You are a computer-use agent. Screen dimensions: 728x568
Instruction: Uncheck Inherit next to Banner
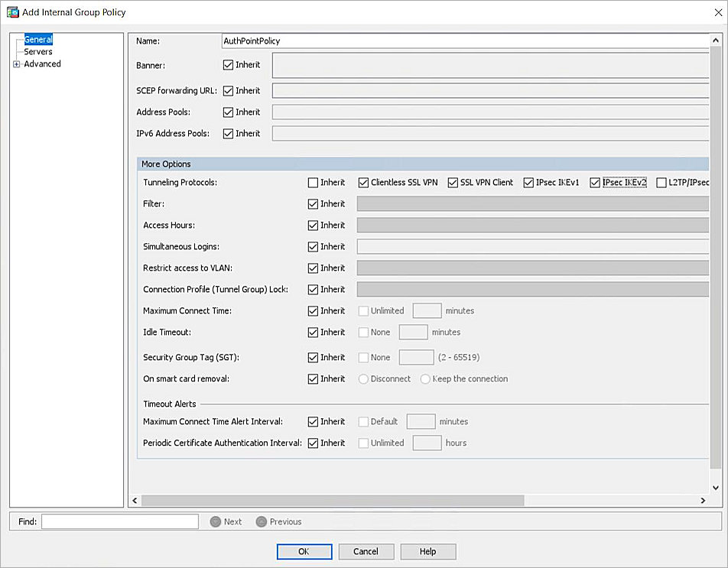[x=228, y=64]
